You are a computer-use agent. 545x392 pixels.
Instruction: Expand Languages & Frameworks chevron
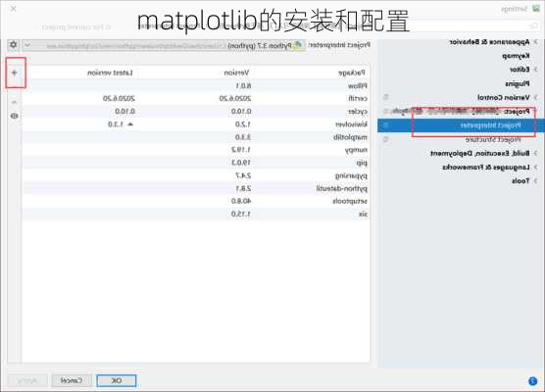coord(535,168)
